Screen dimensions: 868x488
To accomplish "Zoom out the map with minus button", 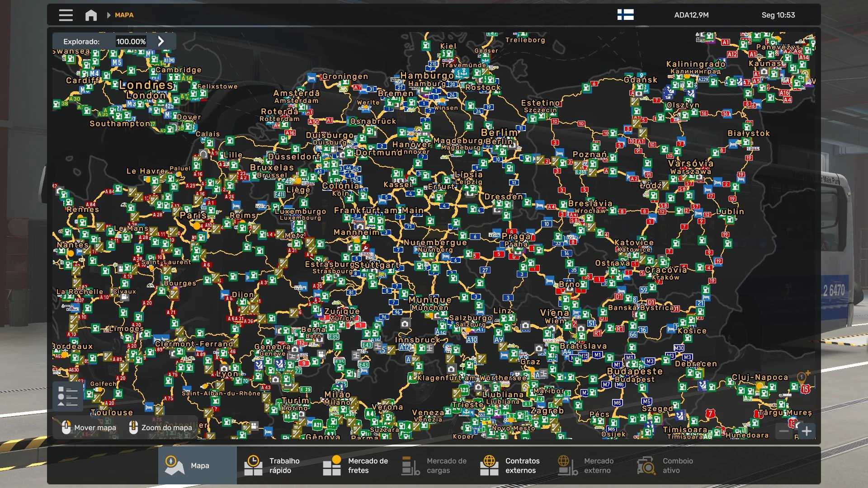I will [x=784, y=431].
